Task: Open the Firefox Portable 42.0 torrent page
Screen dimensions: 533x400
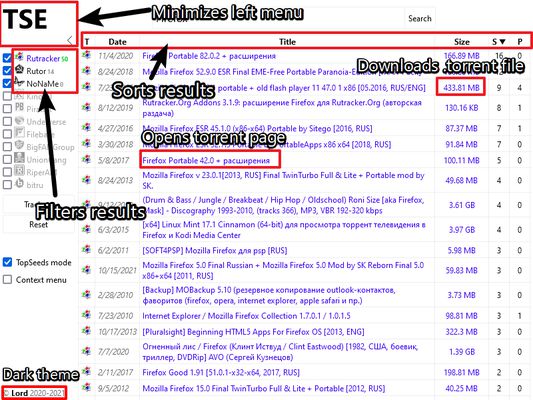Action: (x=206, y=160)
